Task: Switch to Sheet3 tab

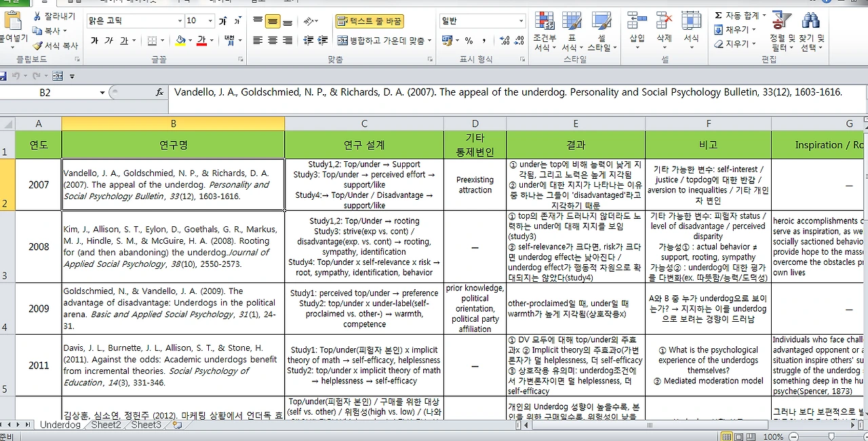Action: (146, 425)
